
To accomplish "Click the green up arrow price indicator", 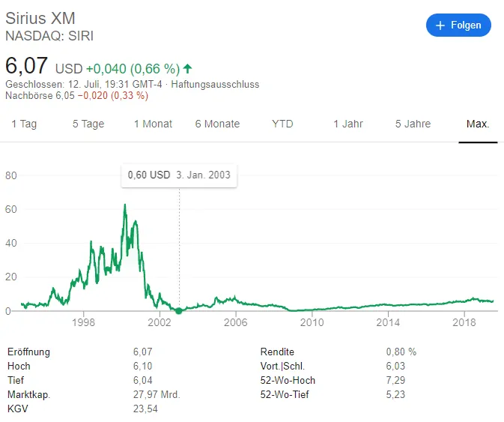I will click(187, 68).
